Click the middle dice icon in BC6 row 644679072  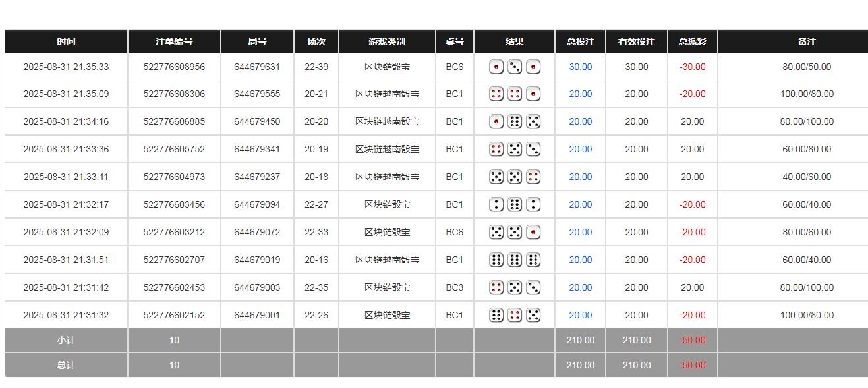(515, 232)
